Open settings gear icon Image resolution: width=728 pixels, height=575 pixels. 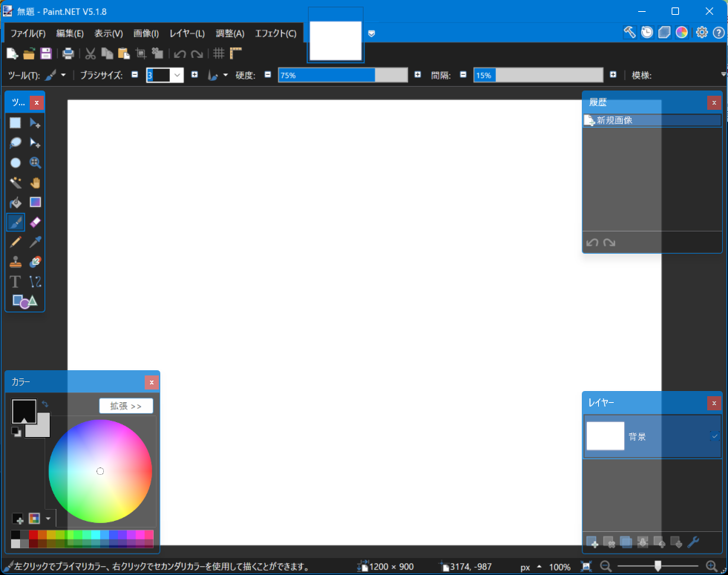pyautogui.click(x=701, y=33)
